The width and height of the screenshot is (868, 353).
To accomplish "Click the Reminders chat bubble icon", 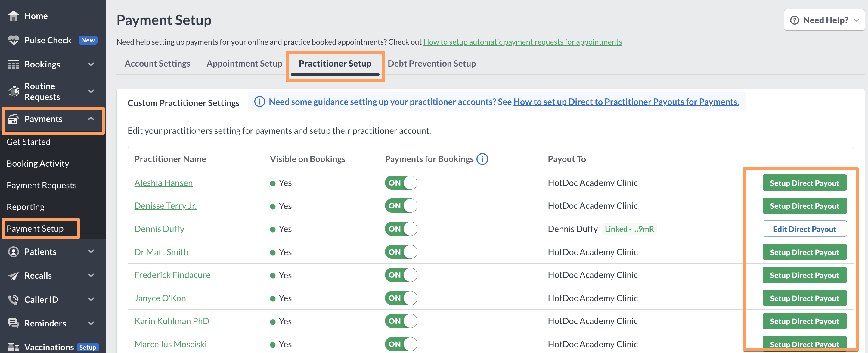I will click(x=14, y=323).
